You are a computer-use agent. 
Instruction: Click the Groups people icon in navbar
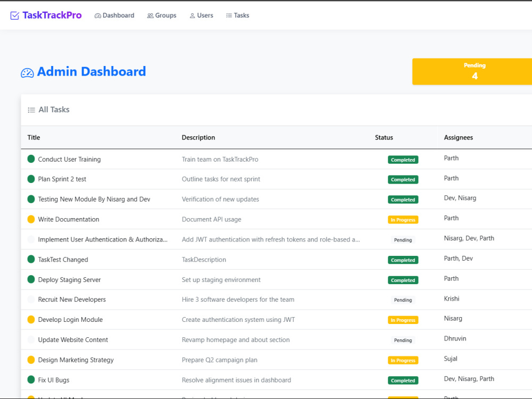151,15
